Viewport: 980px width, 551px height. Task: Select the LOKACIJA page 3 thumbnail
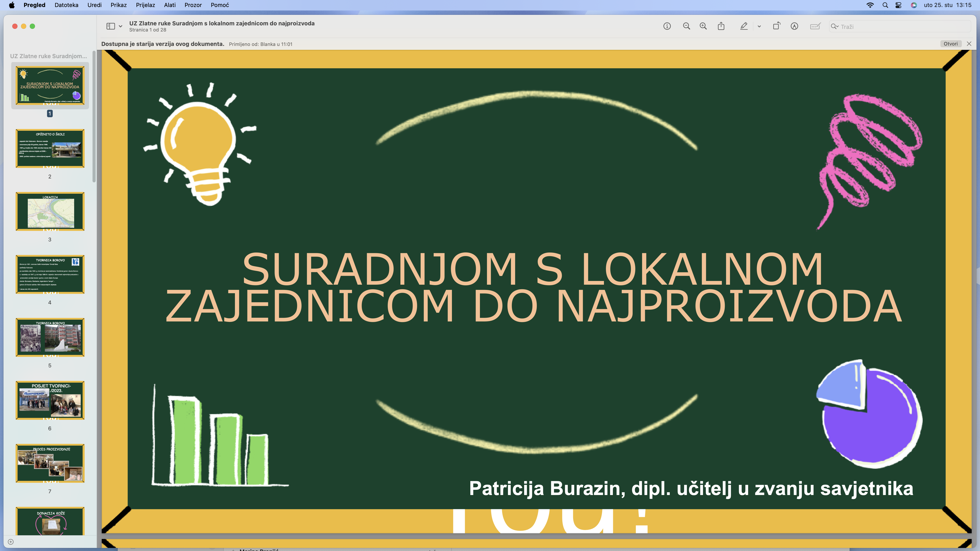click(x=50, y=211)
